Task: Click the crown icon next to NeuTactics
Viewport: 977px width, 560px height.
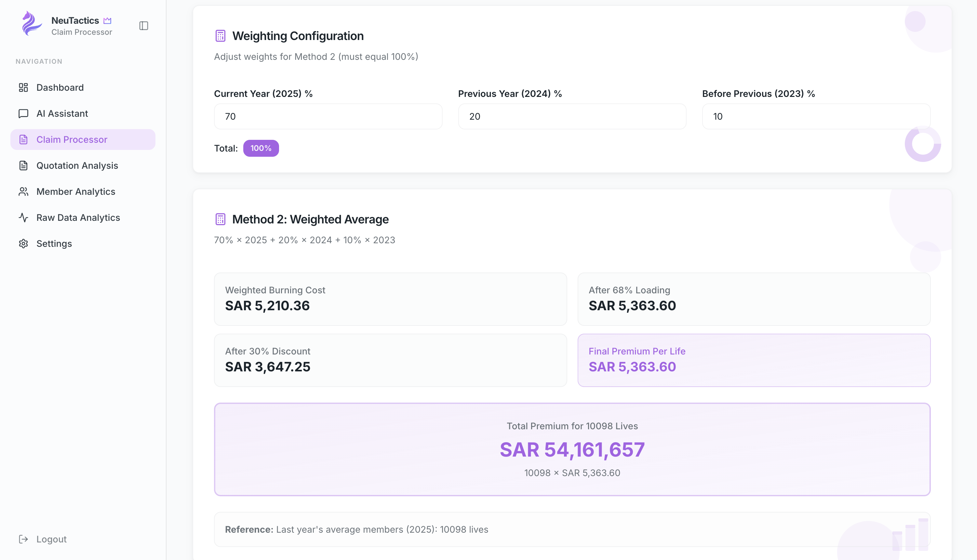Action: click(x=107, y=20)
